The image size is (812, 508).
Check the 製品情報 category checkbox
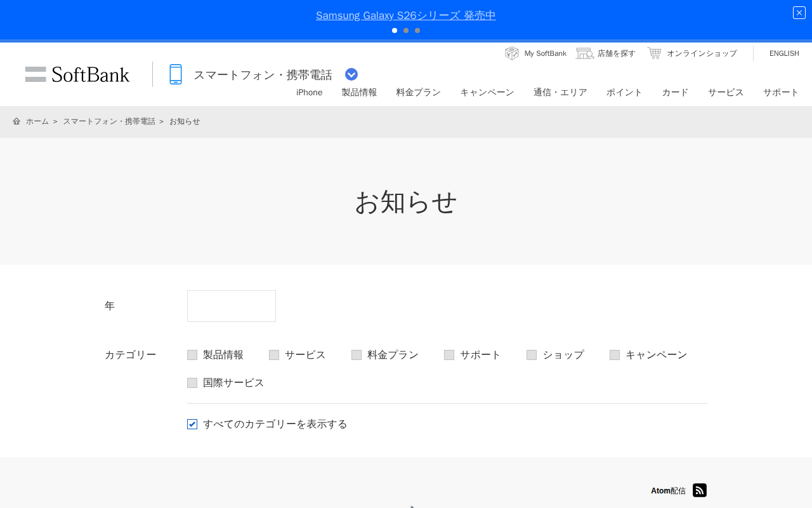192,355
